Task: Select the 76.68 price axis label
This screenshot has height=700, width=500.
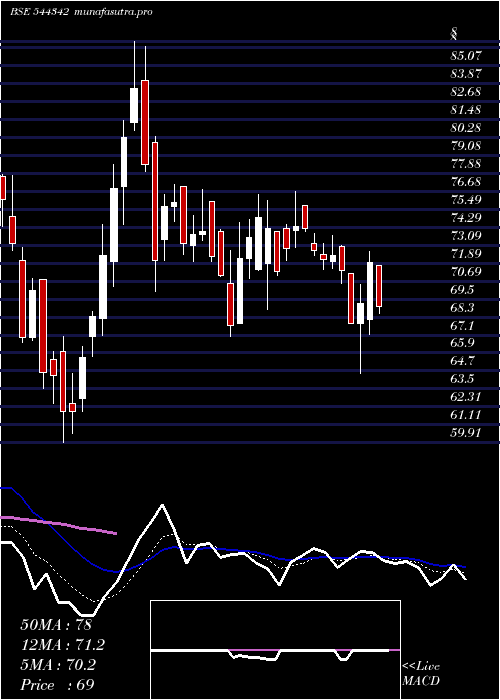Action: [x=466, y=182]
